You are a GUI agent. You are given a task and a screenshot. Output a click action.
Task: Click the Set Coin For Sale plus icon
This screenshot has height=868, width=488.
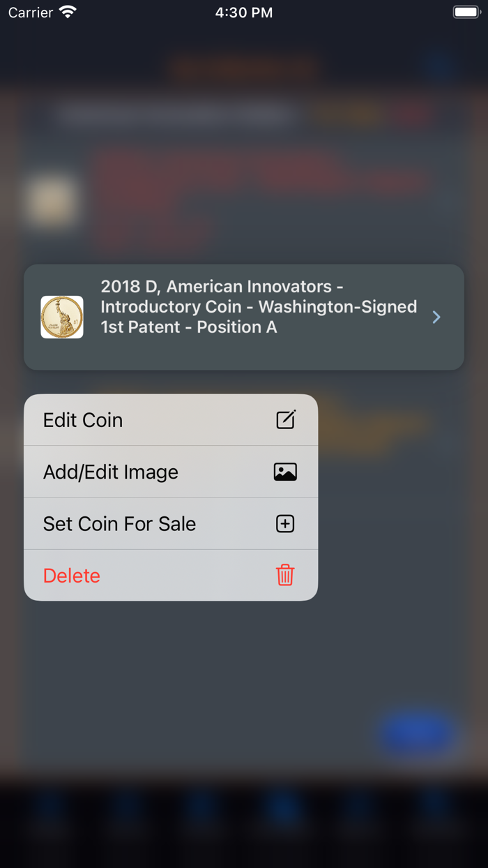[285, 523]
